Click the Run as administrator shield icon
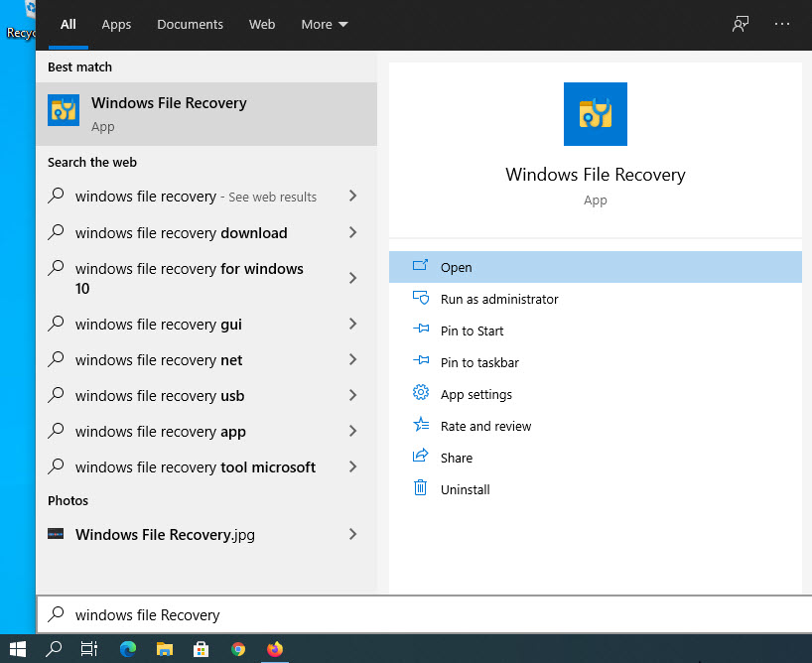Viewport: 812px width, 663px height. 421,298
